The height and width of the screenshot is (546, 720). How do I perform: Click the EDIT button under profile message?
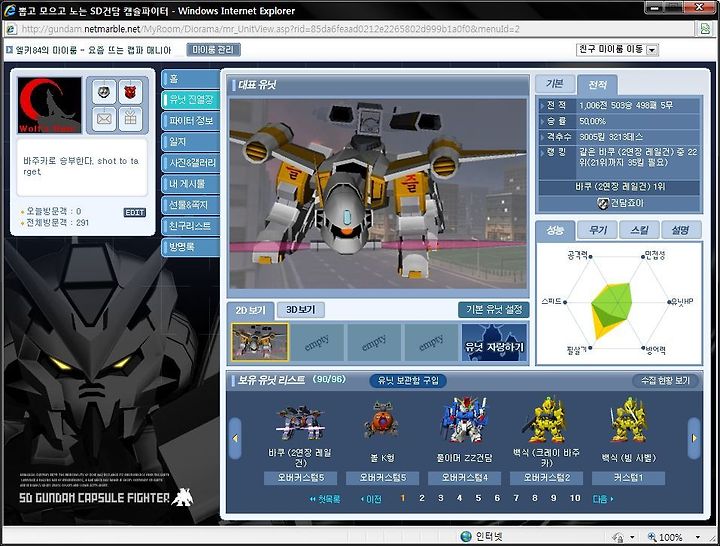(135, 213)
